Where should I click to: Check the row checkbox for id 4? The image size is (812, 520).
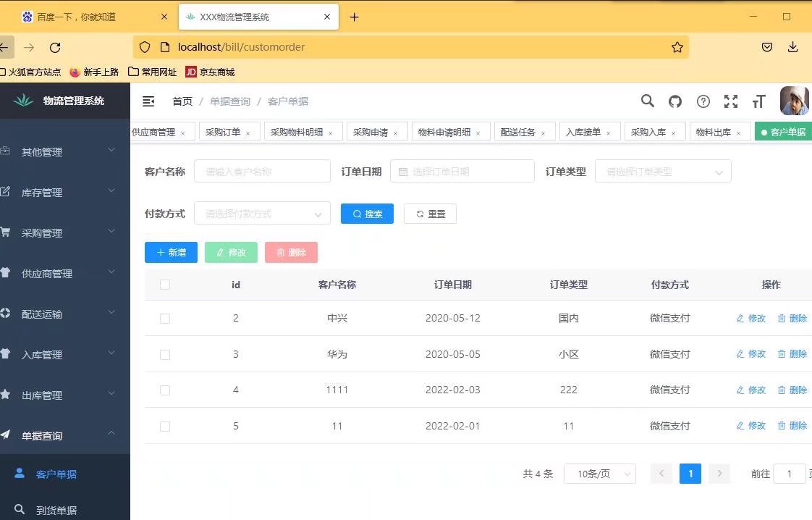point(165,390)
